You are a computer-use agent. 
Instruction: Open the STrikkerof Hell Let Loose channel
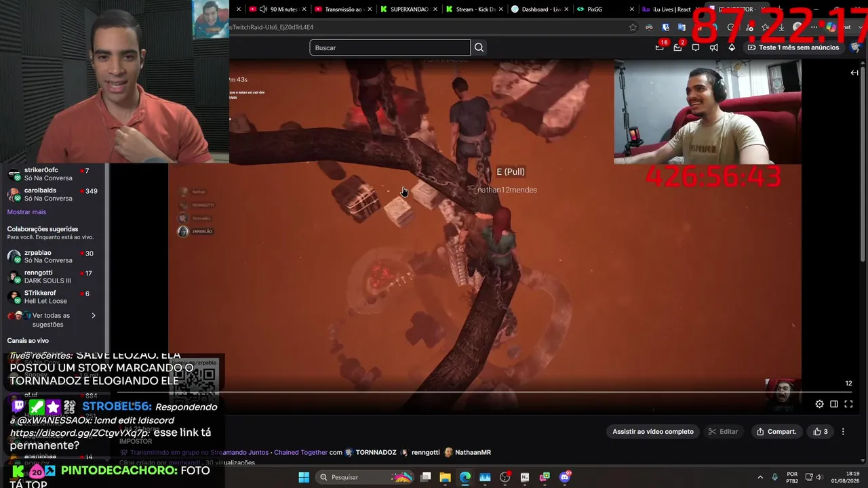[52, 297]
